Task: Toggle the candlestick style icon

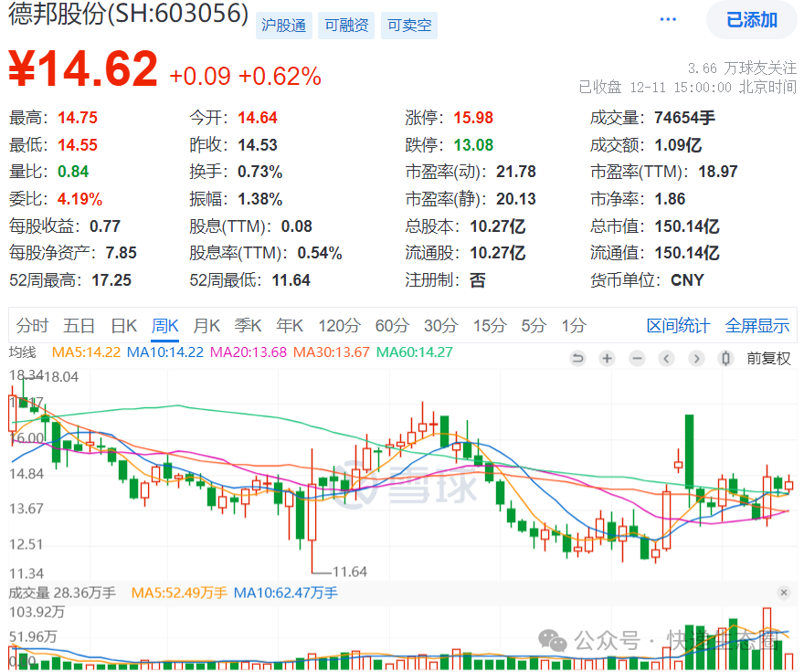Action: (x=726, y=359)
